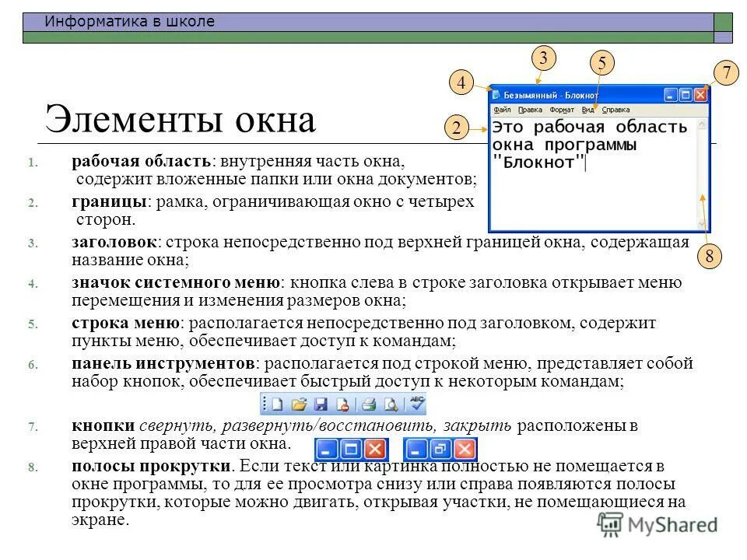The width and height of the screenshot is (747, 560).
Task: Open the Вид menu
Action: (x=588, y=110)
